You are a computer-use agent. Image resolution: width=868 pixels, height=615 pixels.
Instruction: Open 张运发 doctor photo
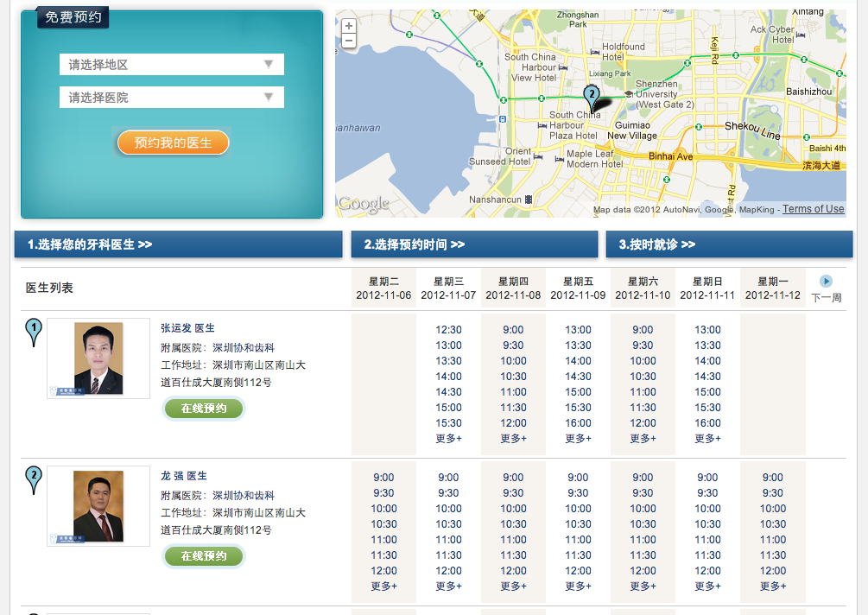click(98, 358)
